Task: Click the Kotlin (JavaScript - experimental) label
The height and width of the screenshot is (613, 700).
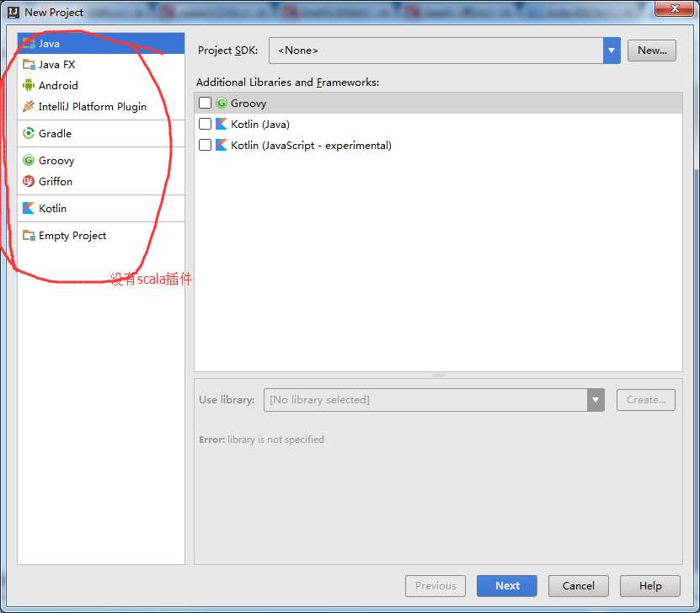Action: click(311, 146)
